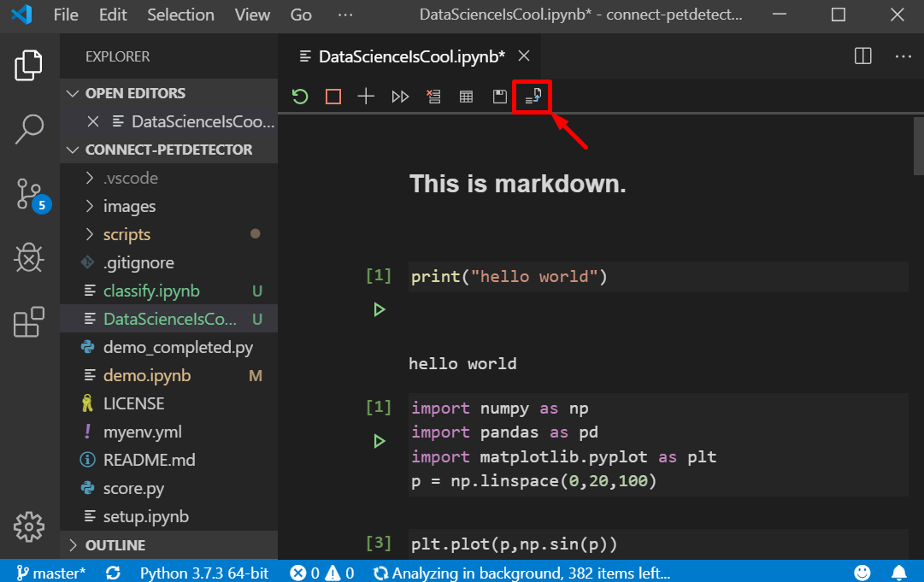The width and height of the screenshot is (924, 582).
Task: Add a new cell with plus icon
Action: click(x=366, y=96)
